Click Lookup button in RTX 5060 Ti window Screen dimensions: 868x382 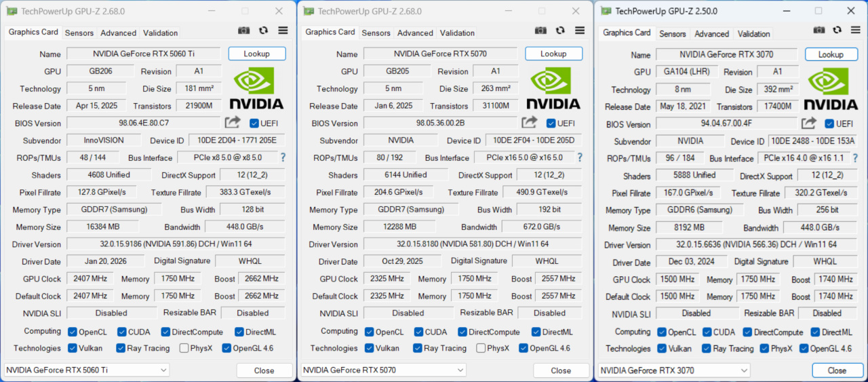[x=256, y=54]
